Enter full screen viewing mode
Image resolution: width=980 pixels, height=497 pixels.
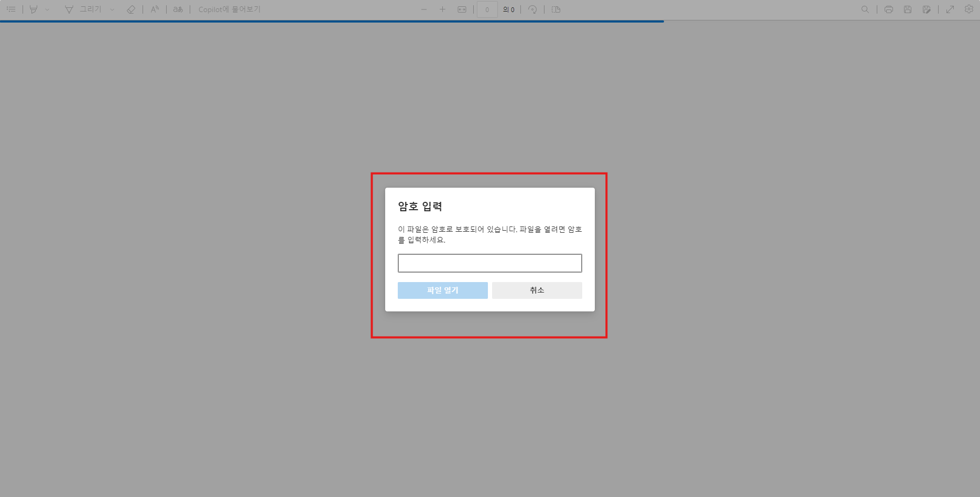(950, 9)
